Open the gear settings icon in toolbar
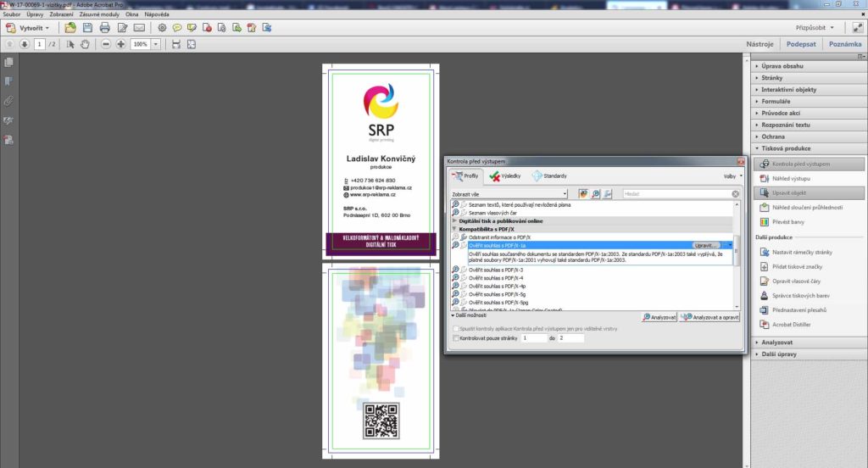The height and width of the screenshot is (468, 868). click(x=162, y=28)
